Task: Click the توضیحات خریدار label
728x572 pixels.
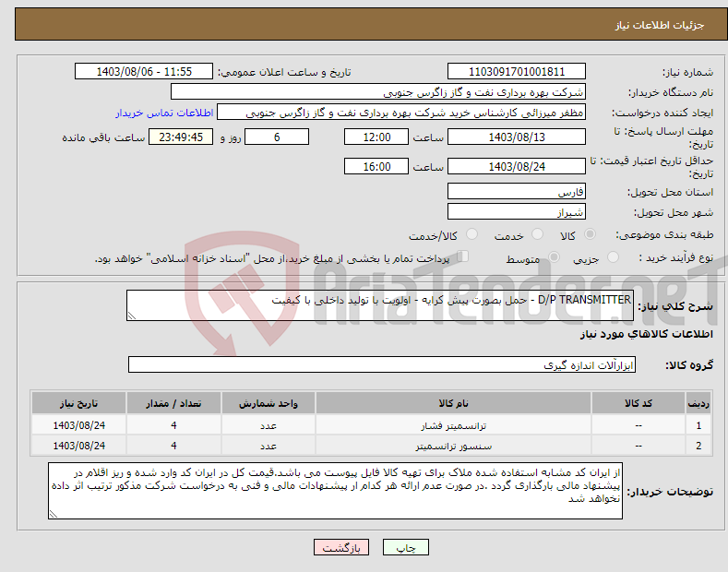Action: pyautogui.click(x=670, y=492)
